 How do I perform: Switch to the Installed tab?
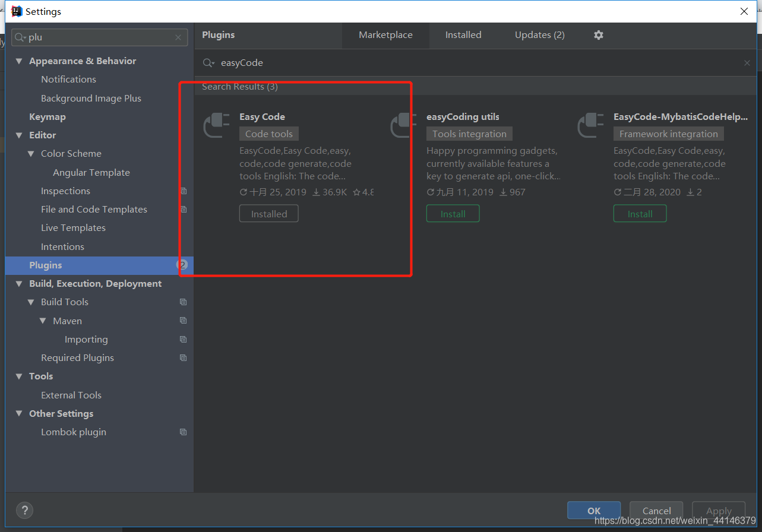463,35
